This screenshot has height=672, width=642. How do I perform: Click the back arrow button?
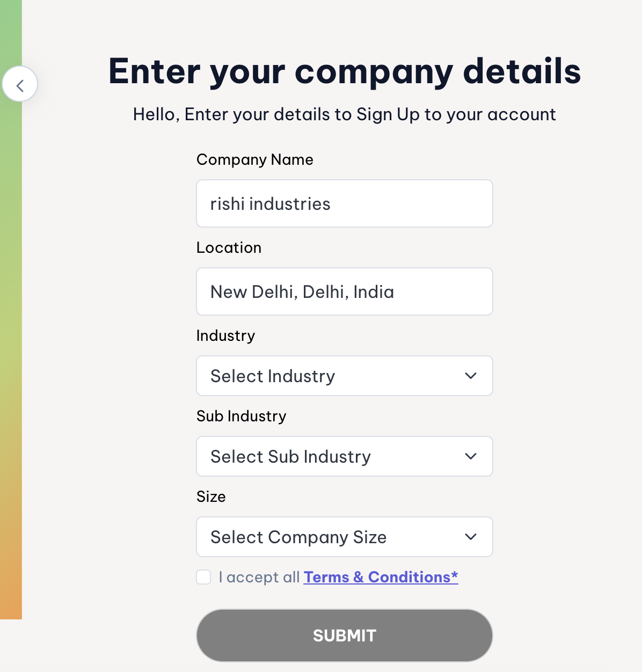[20, 84]
